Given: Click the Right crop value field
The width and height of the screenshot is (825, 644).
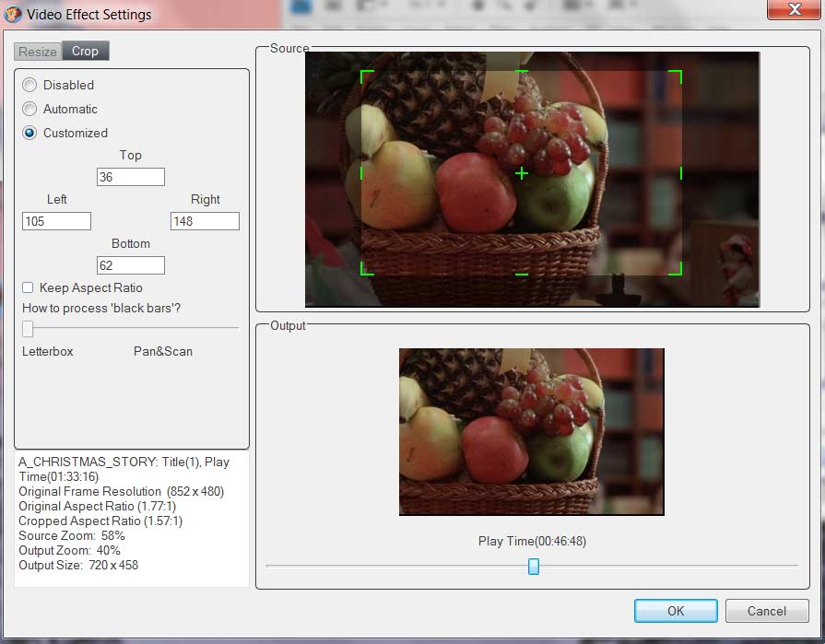Looking at the screenshot, I should [x=206, y=221].
